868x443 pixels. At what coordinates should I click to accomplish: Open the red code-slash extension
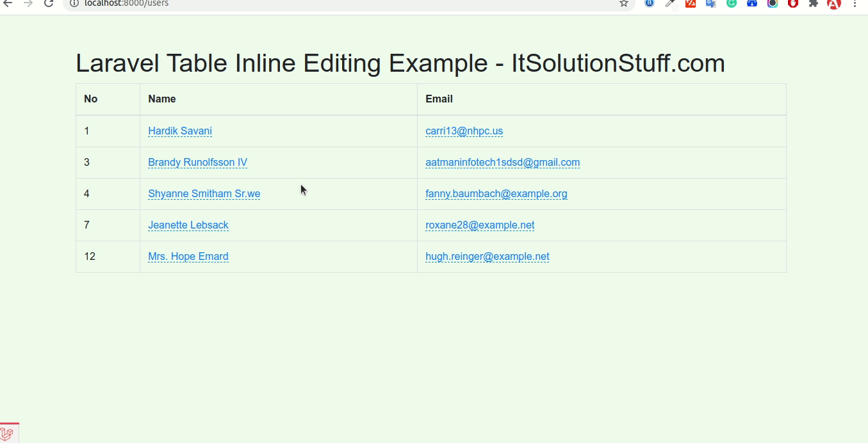tap(691, 3)
